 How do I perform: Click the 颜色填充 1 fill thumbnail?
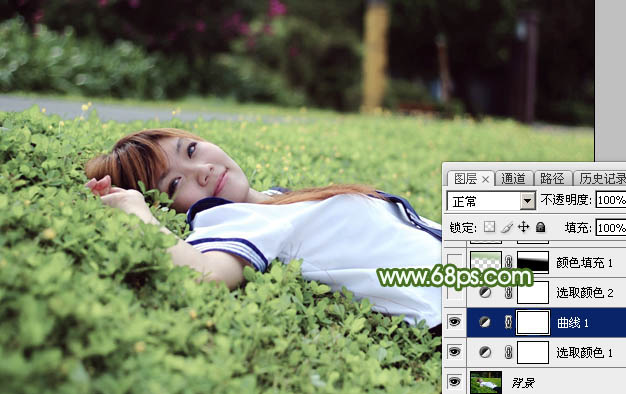coord(486,262)
